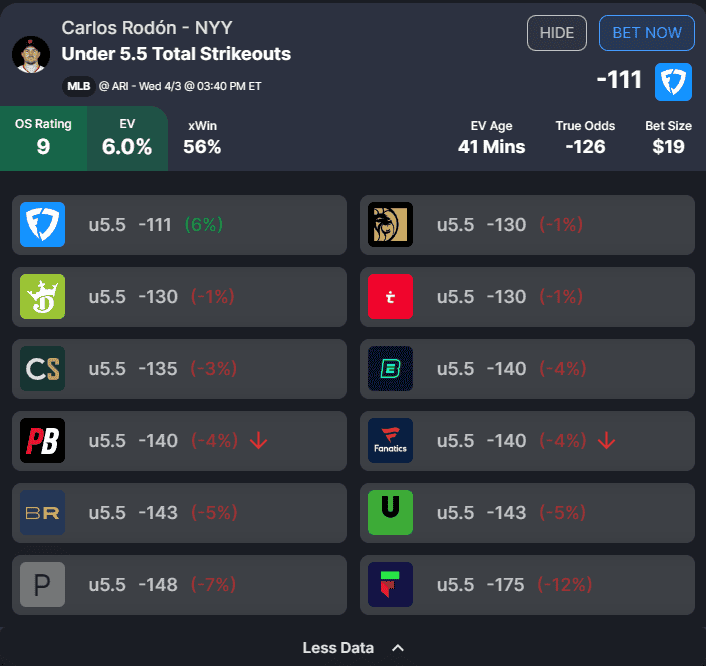
Task: Click the gray P sportsbook logo
Action: (x=43, y=585)
